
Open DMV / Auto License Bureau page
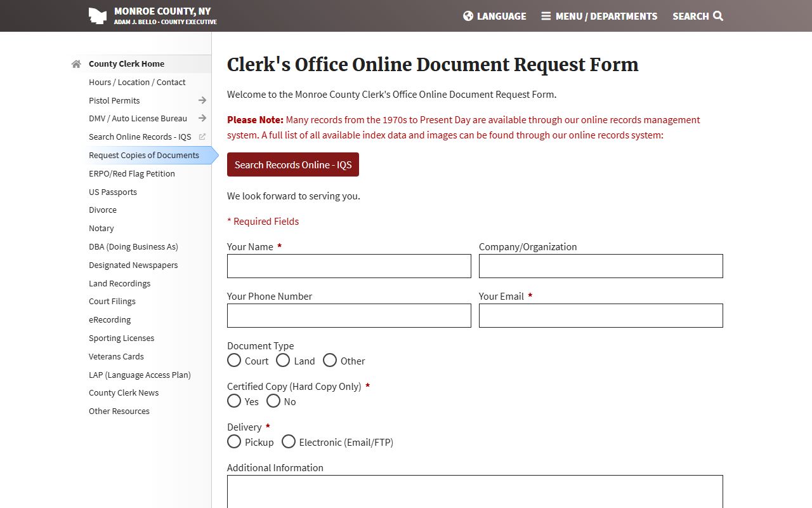click(138, 118)
